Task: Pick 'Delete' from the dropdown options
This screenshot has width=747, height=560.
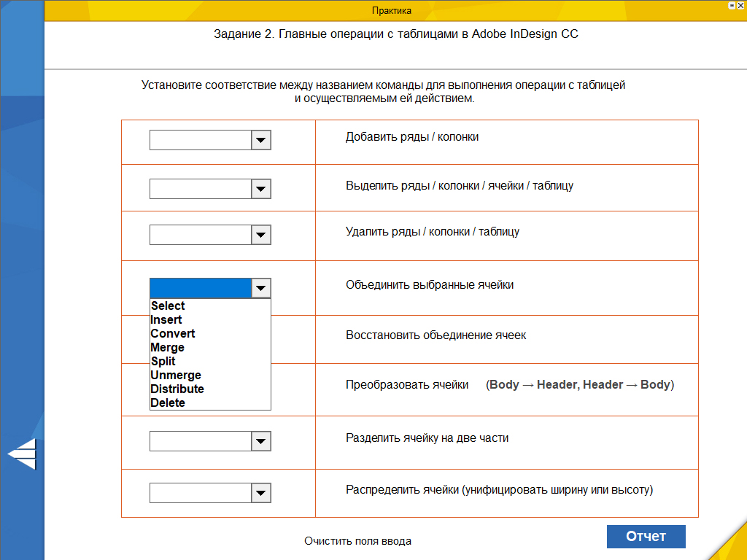Action: 168,403
